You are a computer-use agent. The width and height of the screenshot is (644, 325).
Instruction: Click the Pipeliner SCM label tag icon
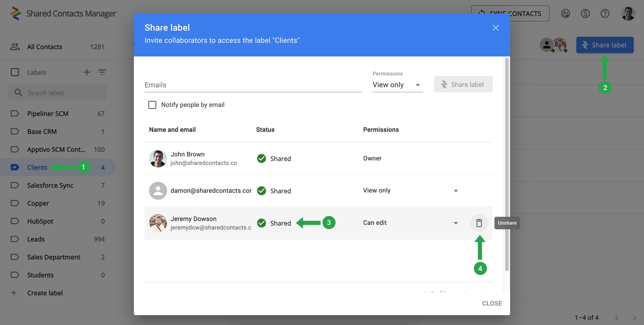tap(15, 113)
